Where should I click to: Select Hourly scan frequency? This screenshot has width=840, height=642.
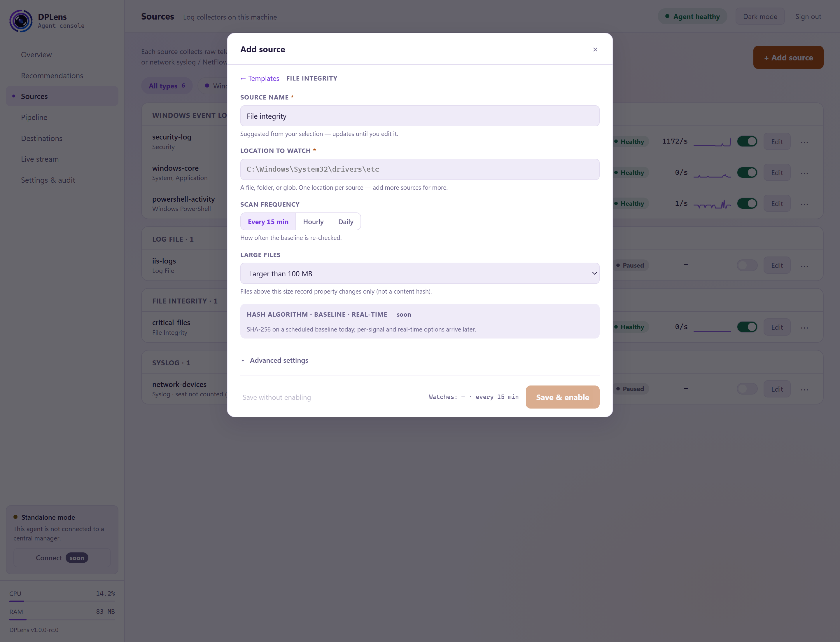313,222
